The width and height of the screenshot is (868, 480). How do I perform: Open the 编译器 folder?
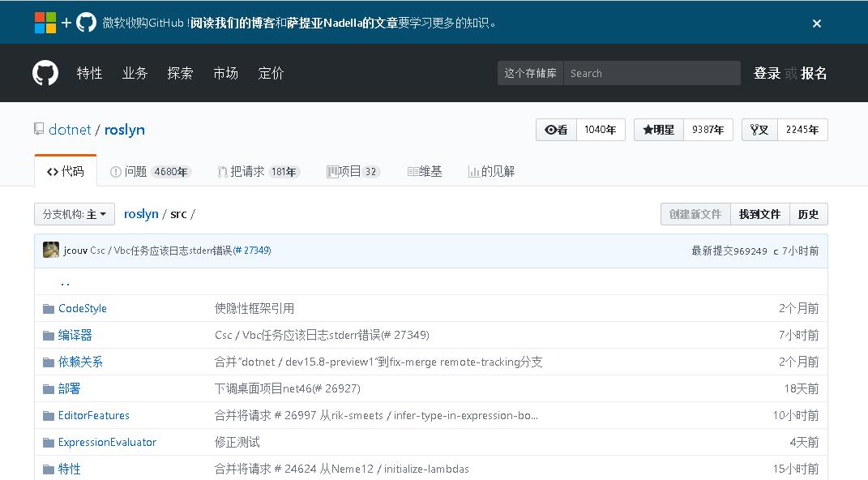pyautogui.click(x=75, y=335)
